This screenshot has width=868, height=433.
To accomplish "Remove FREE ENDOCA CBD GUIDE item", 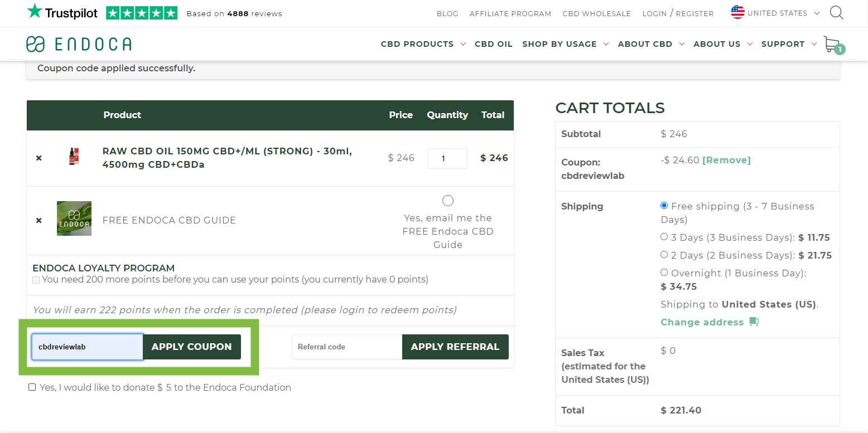I will pos(39,221).
